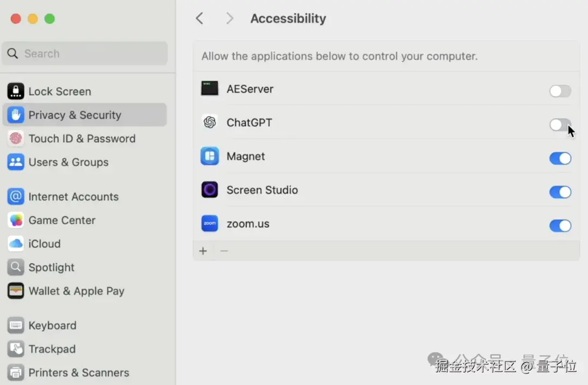
Task: Disable the Magnet accessibility toggle
Action: (560, 158)
